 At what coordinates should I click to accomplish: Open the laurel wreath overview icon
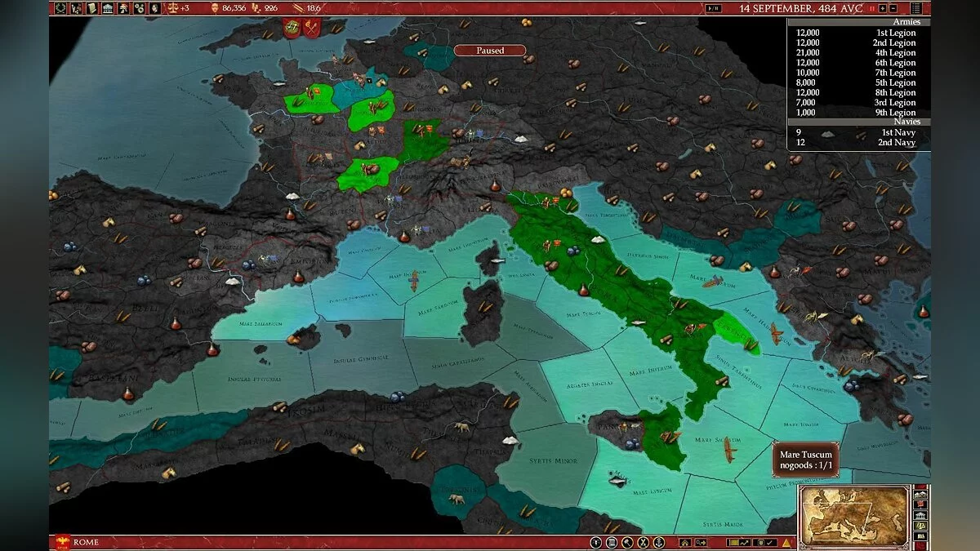tap(60, 8)
